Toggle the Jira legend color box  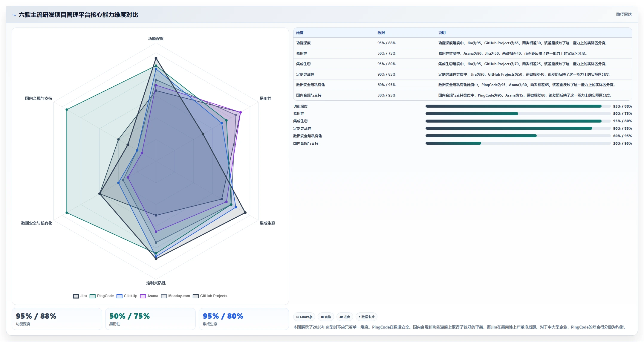tap(76, 296)
